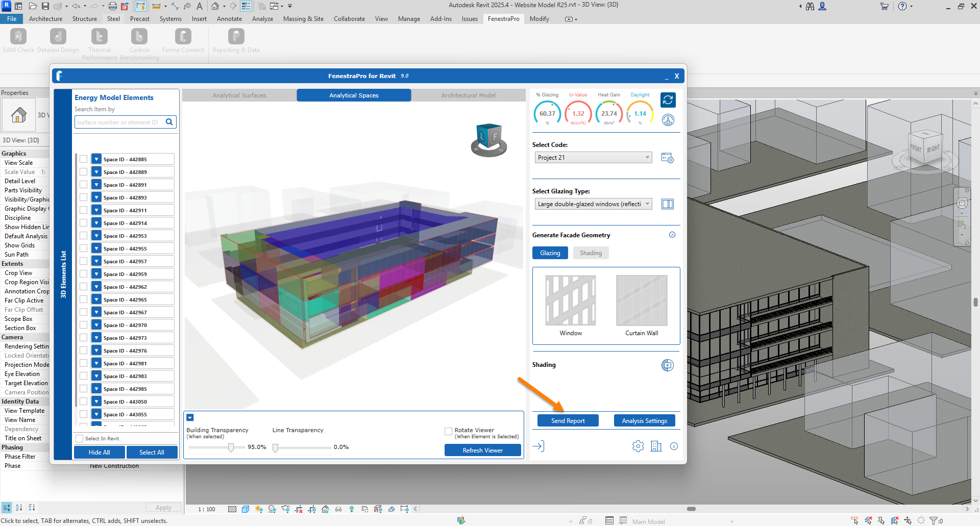Viewport: 980px width, 526px height.
Task: Click the Shading play icon
Action: (667, 365)
